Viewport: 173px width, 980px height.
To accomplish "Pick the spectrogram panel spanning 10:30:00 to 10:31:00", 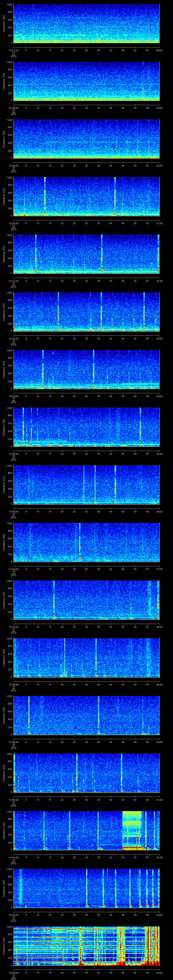I will pyautogui.click(x=87, y=196).
